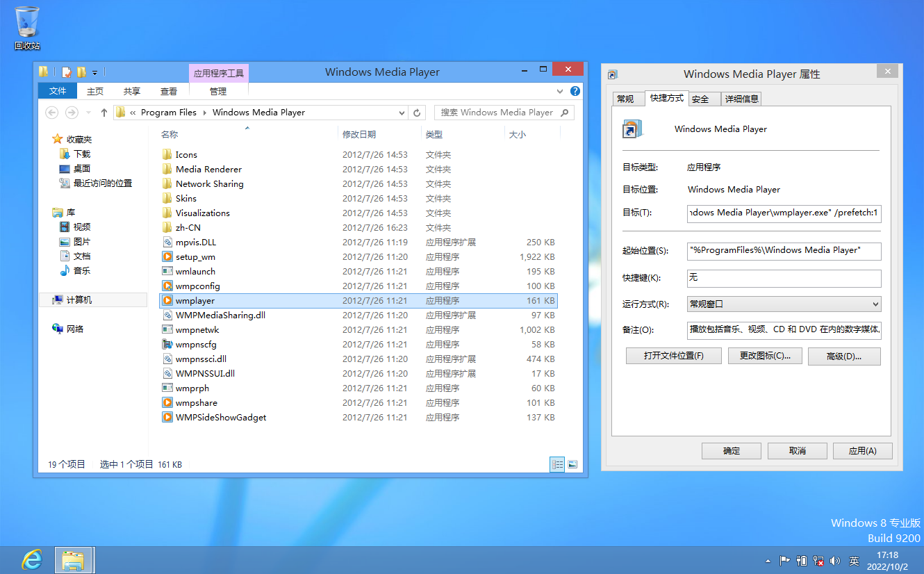Image resolution: width=924 pixels, height=574 pixels.
Task: Open the 详细信息 tab in Properties dialog
Action: [741, 99]
